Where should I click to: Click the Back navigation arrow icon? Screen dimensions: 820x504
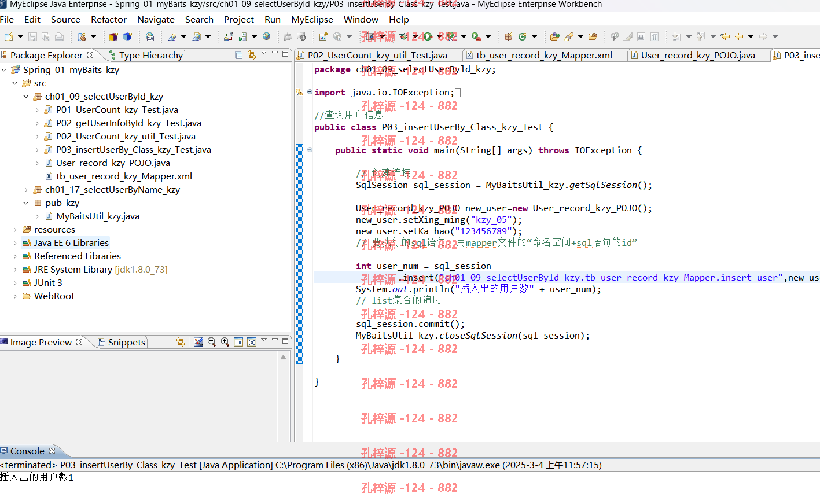[739, 36]
